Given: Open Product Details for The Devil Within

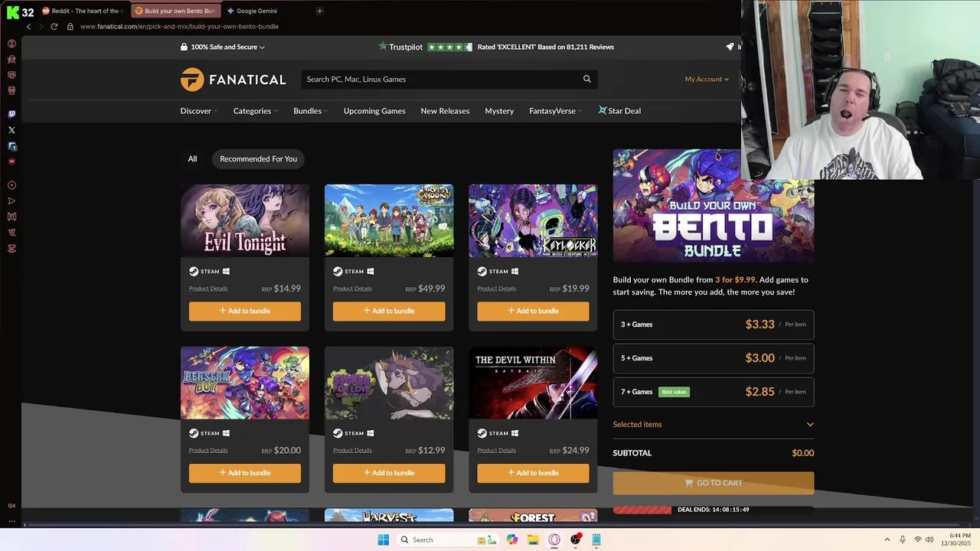Looking at the screenshot, I should 496,450.
